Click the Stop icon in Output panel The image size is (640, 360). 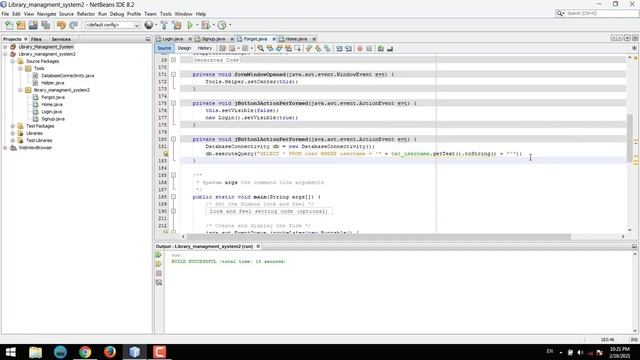159,273
